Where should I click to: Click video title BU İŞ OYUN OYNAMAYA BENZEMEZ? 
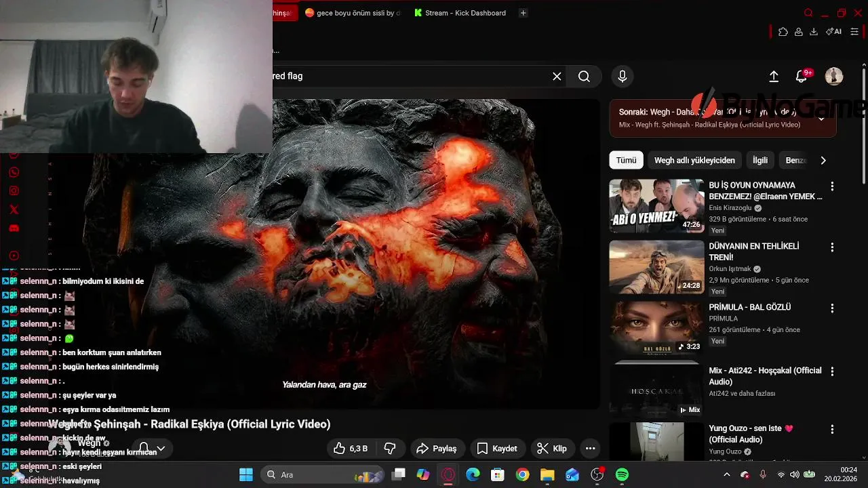tap(766, 191)
